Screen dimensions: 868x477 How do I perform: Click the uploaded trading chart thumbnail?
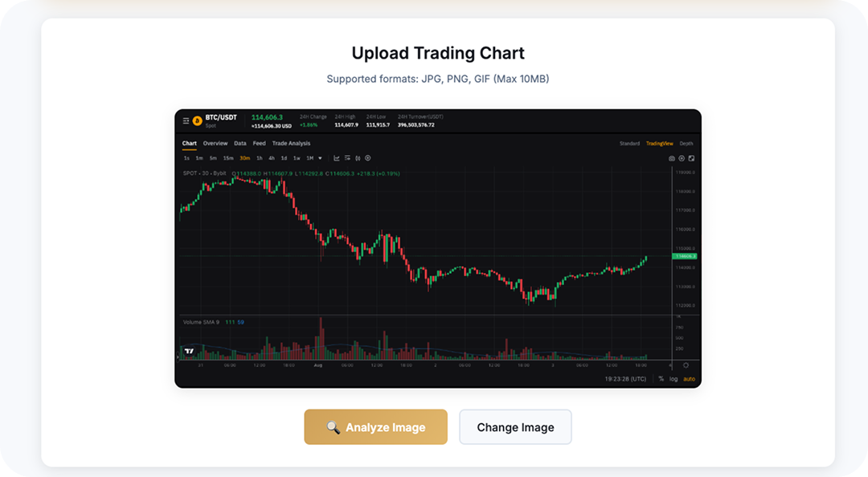[438, 249]
